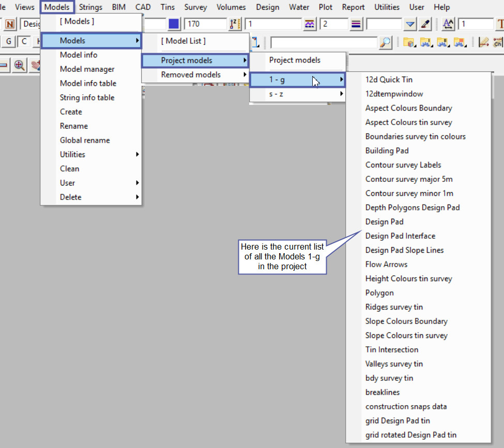Click the search magnifier icon
504x448 pixels.
[x=386, y=42]
